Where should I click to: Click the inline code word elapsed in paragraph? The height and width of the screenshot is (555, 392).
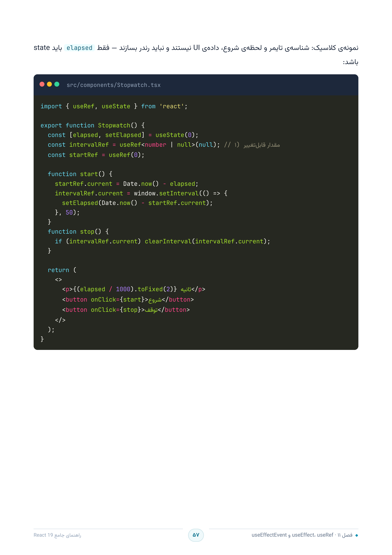pos(80,48)
